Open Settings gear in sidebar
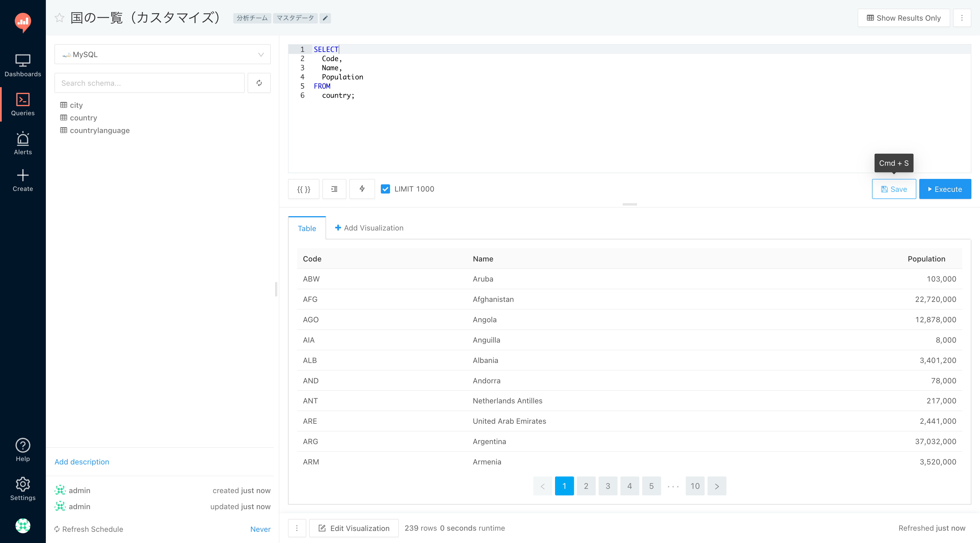980x543 pixels. coord(23,489)
